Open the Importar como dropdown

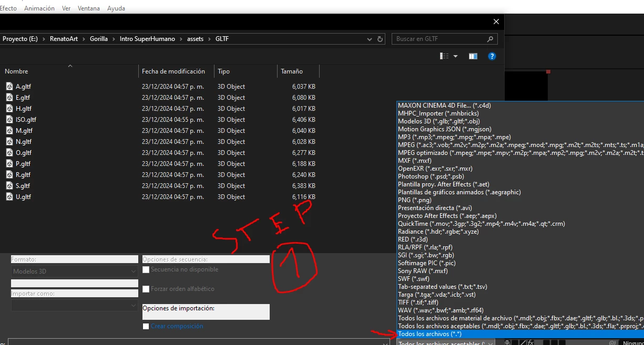tap(75, 305)
